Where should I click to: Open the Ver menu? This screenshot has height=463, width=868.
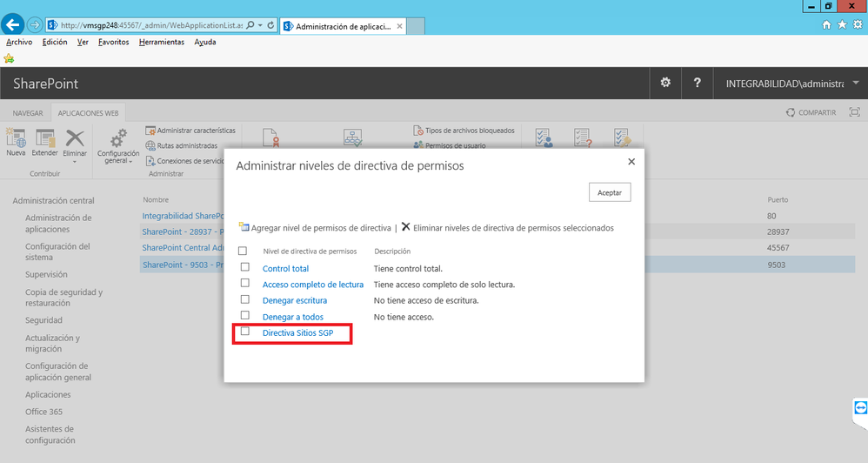point(83,42)
